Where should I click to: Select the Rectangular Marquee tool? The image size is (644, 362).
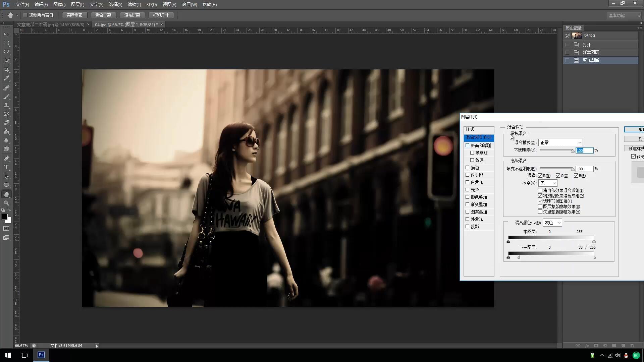point(6,43)
